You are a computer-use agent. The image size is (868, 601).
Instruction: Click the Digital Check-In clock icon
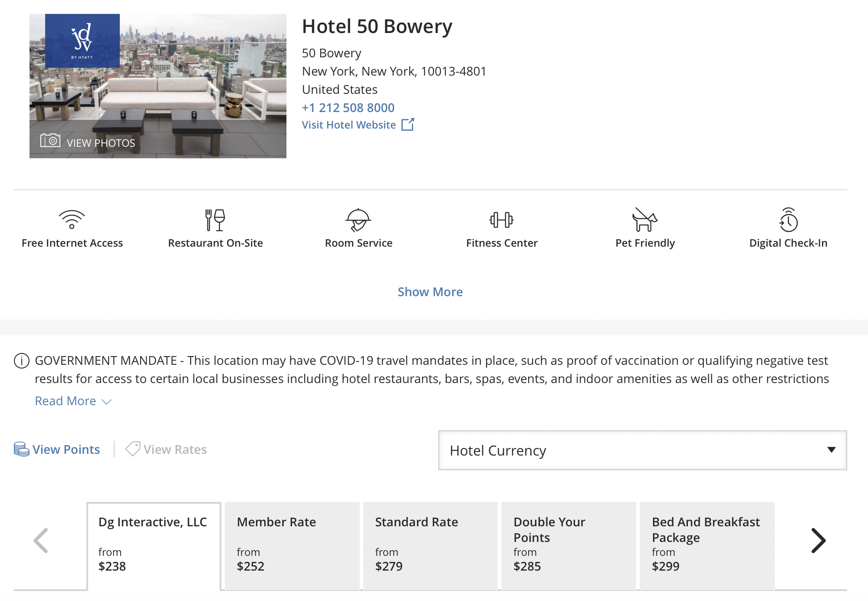click(x=788, y=220)
